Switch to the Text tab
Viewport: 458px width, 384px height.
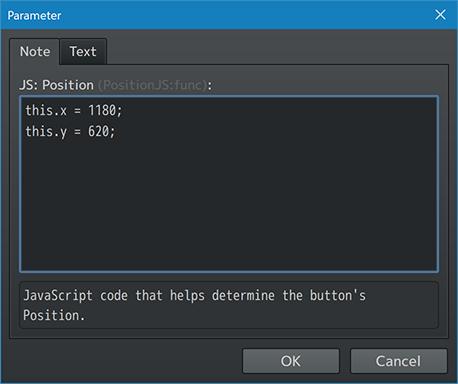[x=83, y=52]
